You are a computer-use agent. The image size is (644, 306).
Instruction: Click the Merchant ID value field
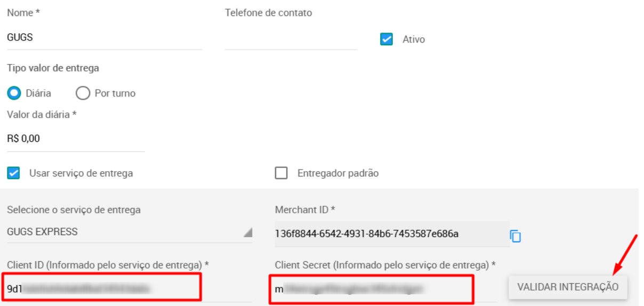click(x=392, y=234)
